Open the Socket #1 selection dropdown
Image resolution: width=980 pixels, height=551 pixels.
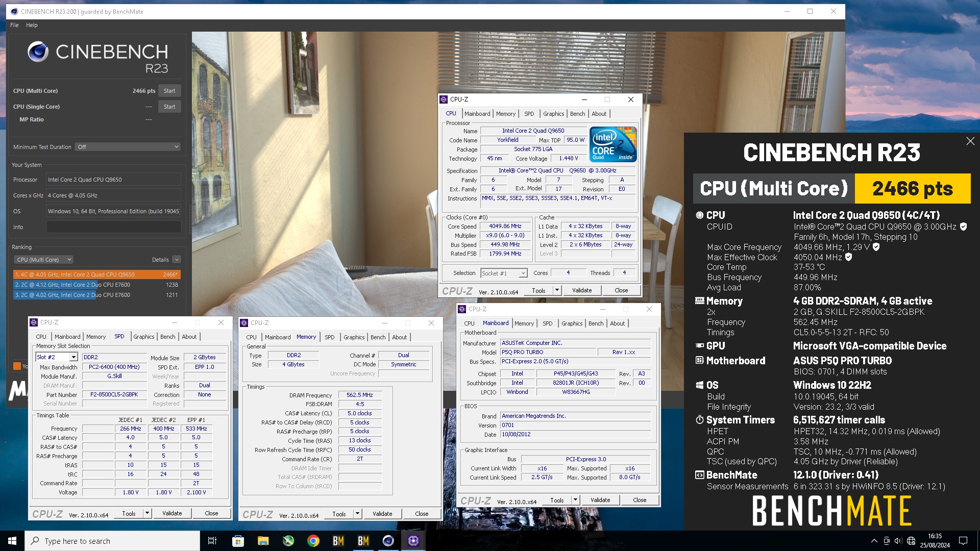tap(523, 273)
